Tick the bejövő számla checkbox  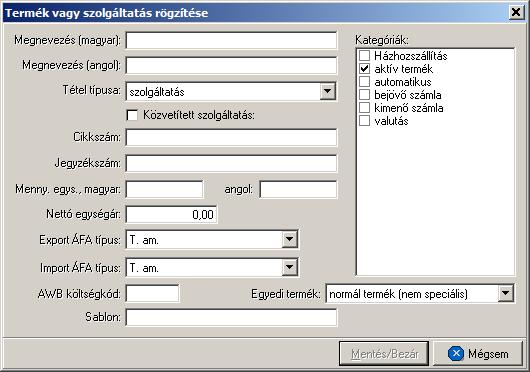[x=364, y=95]
